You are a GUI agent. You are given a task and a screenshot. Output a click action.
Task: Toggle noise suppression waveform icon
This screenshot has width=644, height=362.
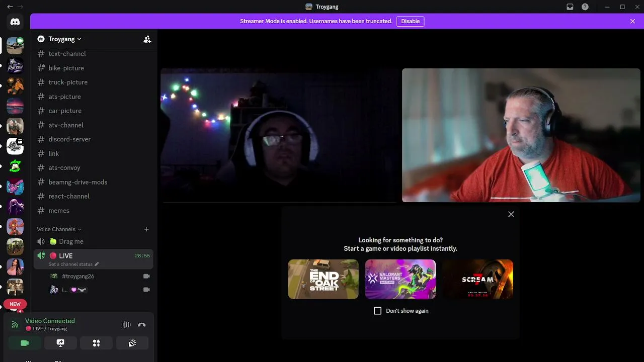(x=126, y=325)
